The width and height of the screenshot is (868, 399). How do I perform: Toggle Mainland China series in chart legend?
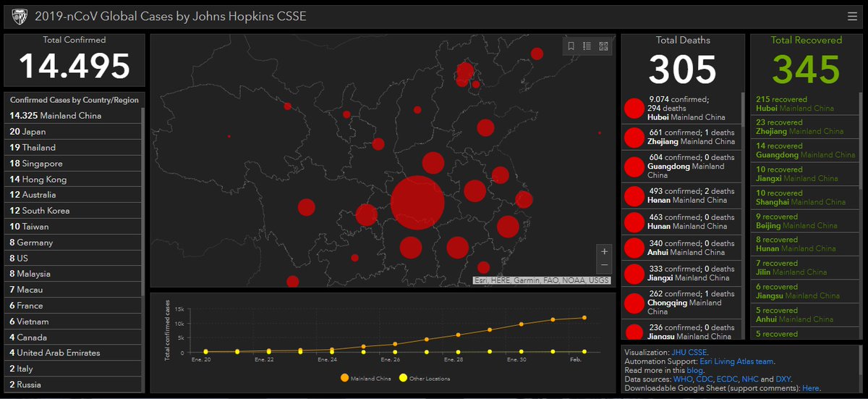click(367, 378)
